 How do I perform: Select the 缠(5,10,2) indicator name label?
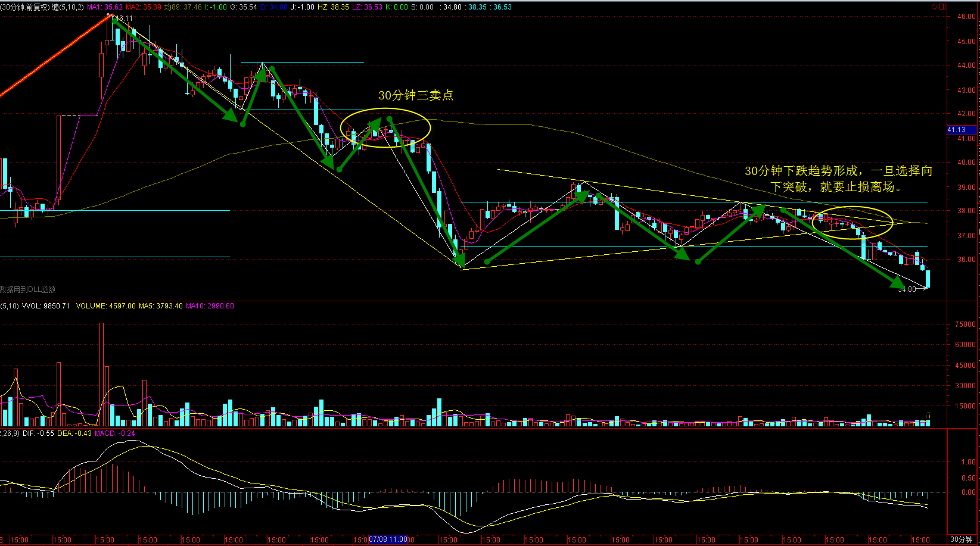[x=68, y=7]
